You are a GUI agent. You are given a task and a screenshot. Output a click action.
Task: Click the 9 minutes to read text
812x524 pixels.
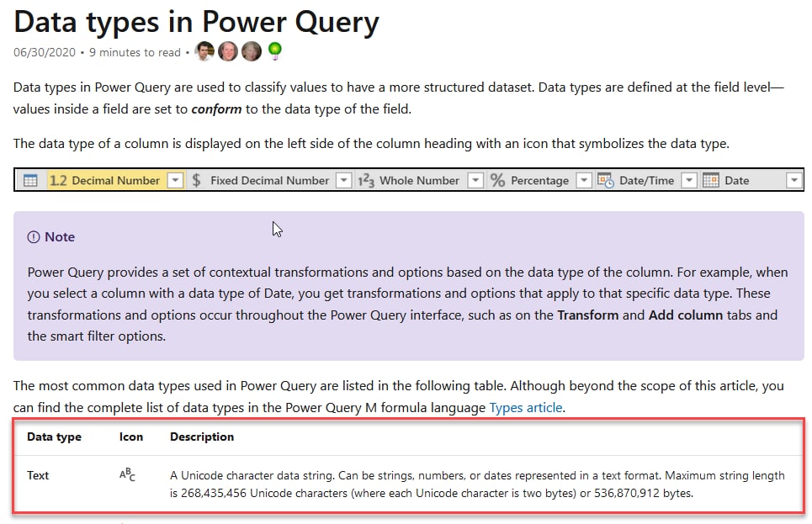point(135,52)
